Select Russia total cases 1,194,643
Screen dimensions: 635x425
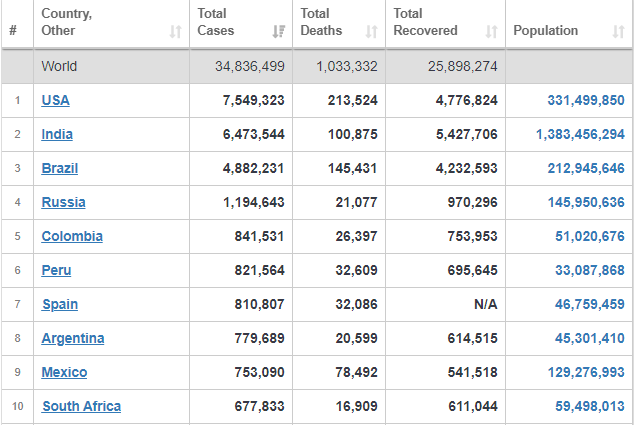(254, 202)
